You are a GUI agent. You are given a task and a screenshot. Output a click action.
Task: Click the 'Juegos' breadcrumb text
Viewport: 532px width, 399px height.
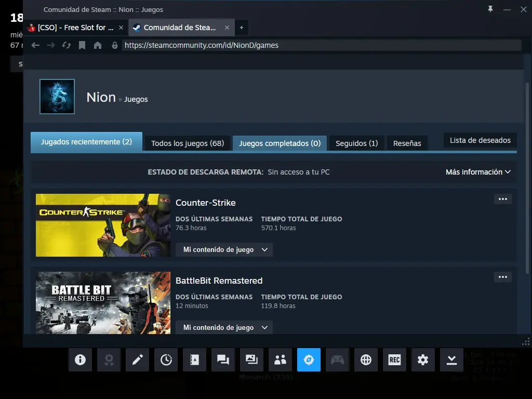pos(136,99)
